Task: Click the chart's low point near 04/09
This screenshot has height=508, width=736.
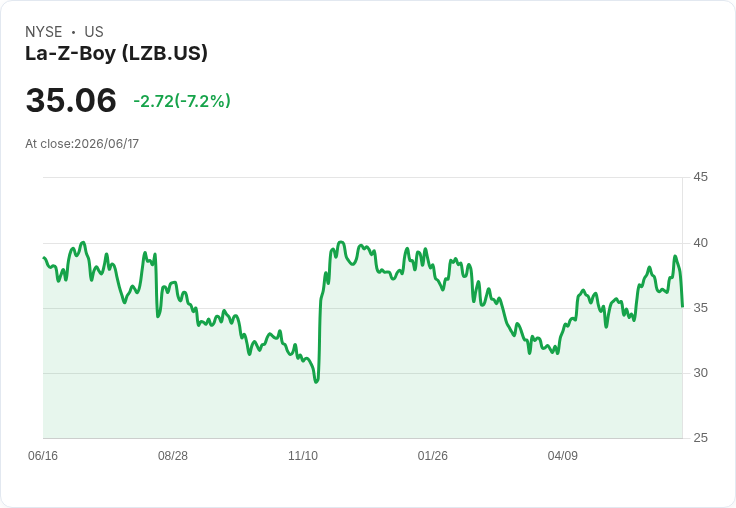Action: pos(557,353)
